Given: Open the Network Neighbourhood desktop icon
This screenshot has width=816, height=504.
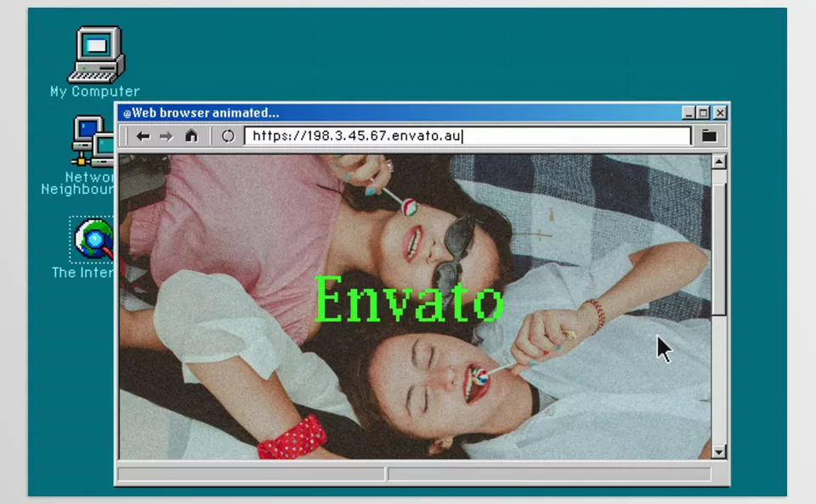Looking at the screenshot, I should 93,141.
